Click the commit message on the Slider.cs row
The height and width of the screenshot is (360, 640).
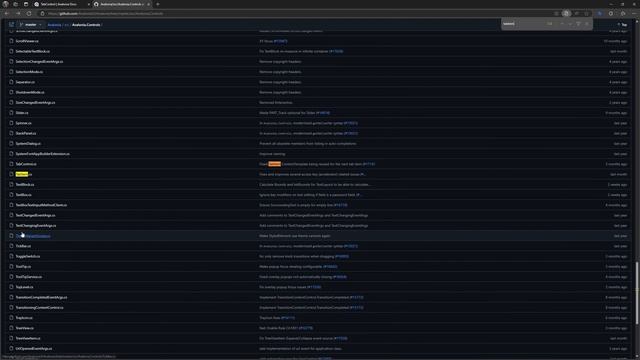(x=294, y=113)
